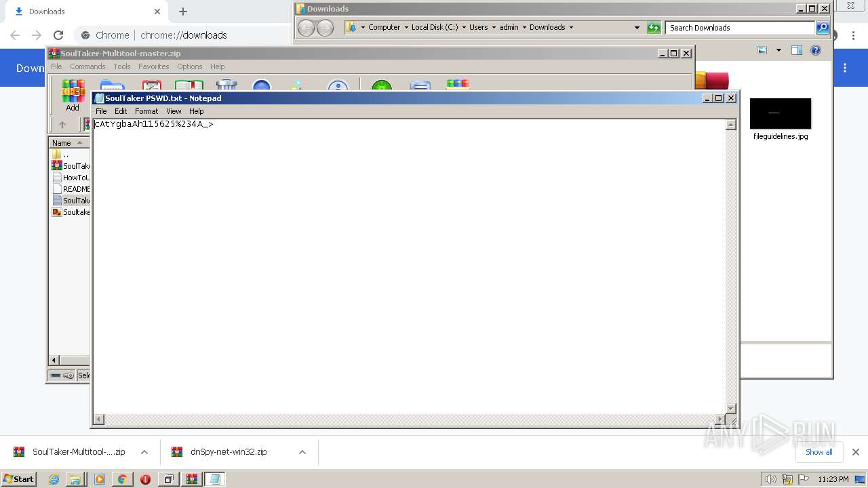The height and width of the screenshot is (488, 868).
Task: Open WinRAR Commands menu
Action: 87,66
